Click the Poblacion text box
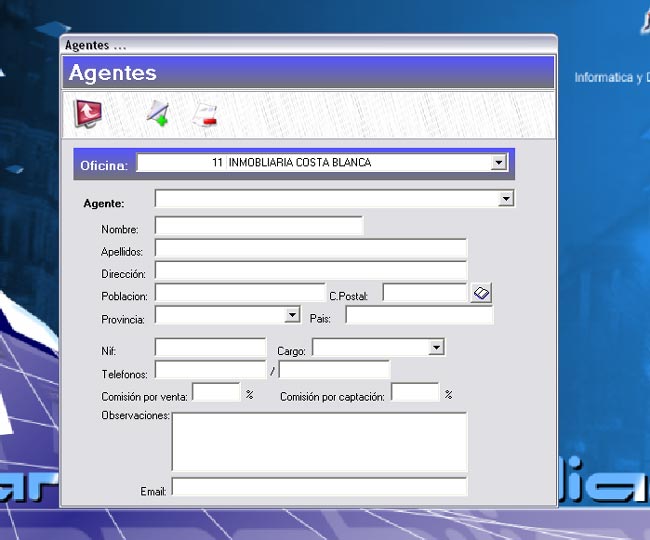The image size is (650, 540). tap(240, 293)
